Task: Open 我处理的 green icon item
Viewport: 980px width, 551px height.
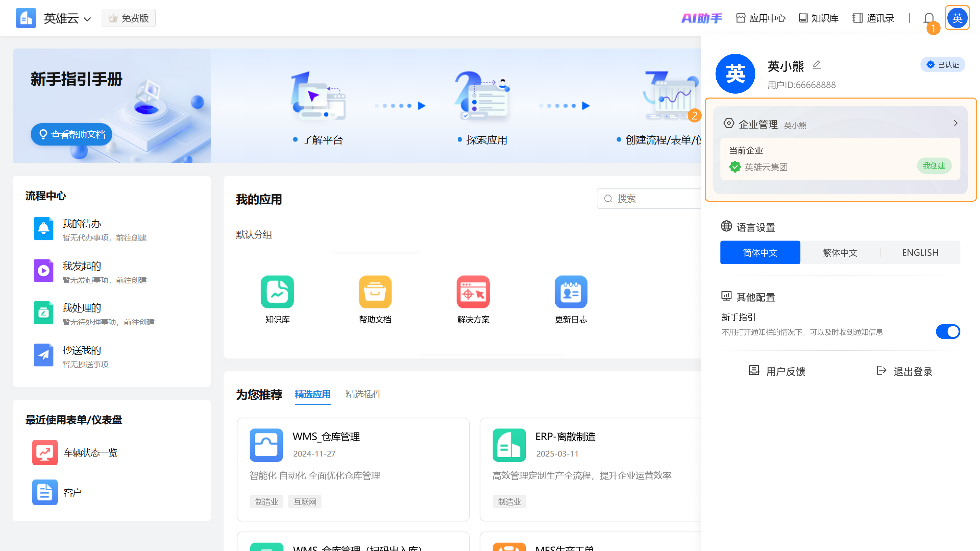Action: coord(43,313)
